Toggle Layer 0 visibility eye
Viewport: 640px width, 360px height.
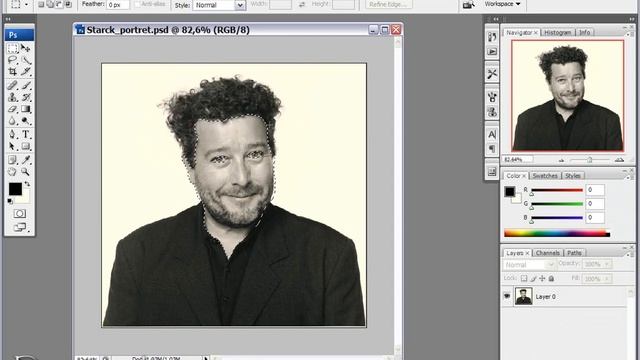(507, 296)
